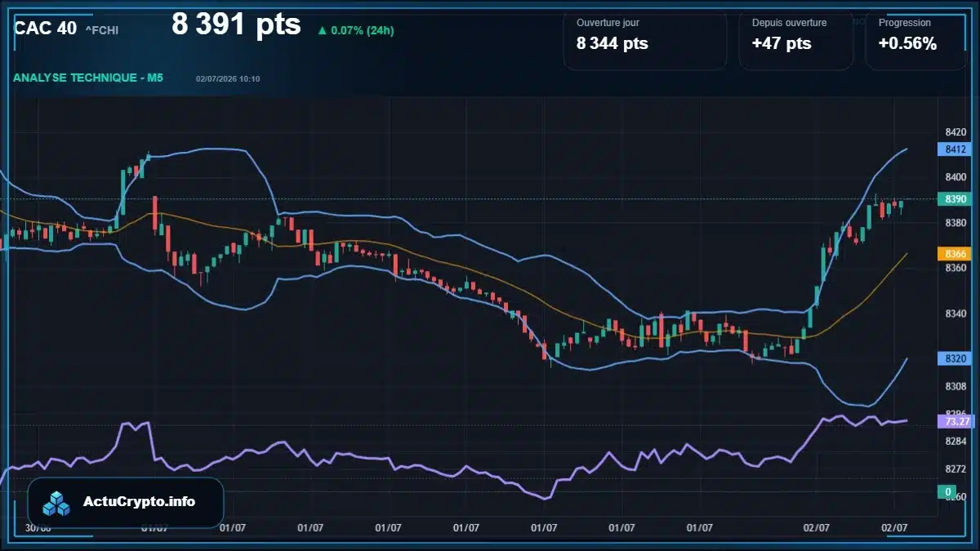Click the purple 73.27 RSI value tag

[x=955, y=421]
